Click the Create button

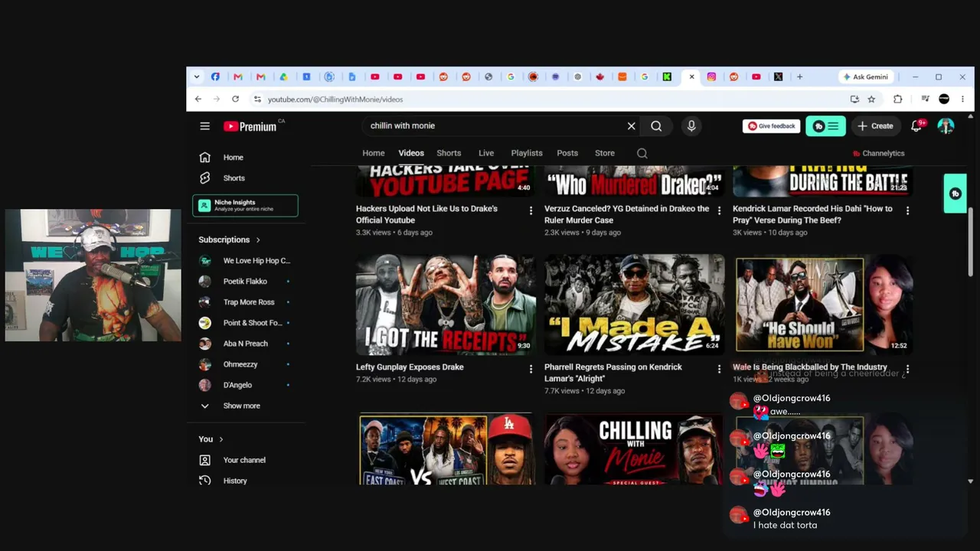click(875, 126)
